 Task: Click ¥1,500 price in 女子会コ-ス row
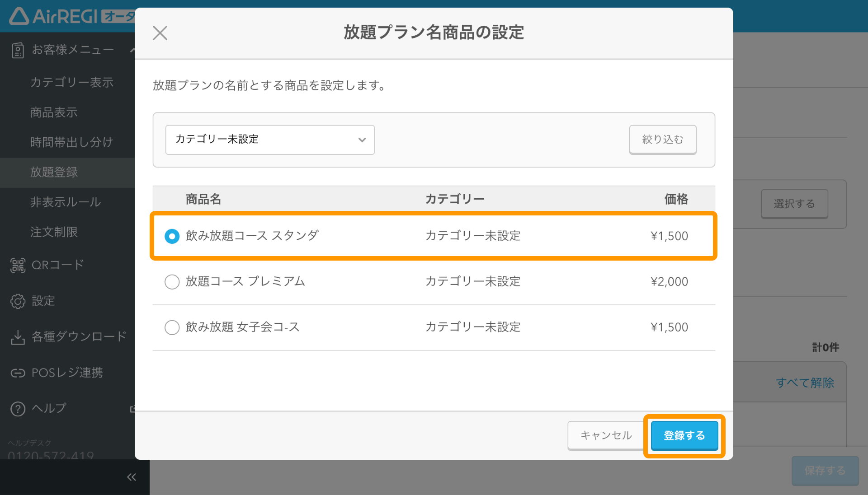669,327
